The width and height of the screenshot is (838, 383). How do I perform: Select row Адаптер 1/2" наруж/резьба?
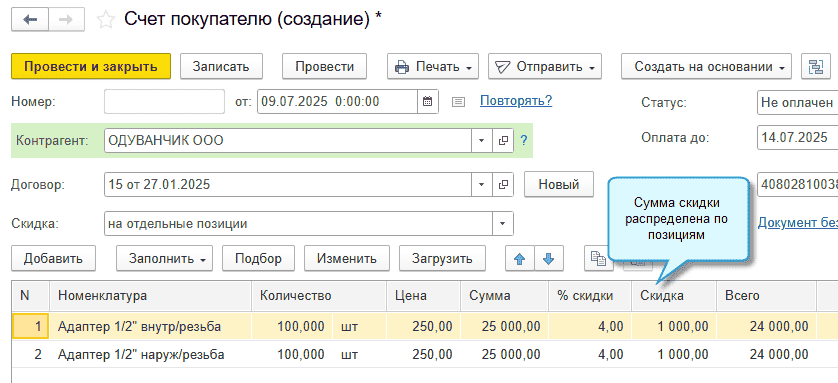424,354
